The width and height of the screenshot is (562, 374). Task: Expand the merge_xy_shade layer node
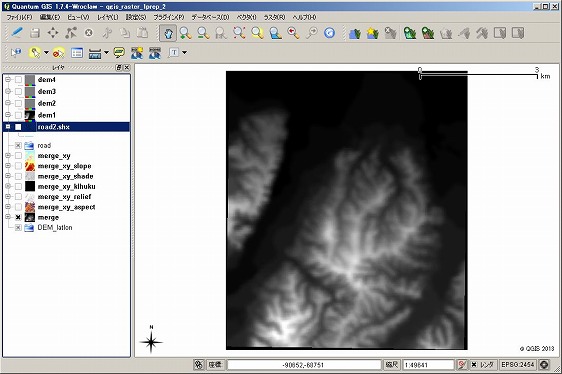click(x=8, y=176)
